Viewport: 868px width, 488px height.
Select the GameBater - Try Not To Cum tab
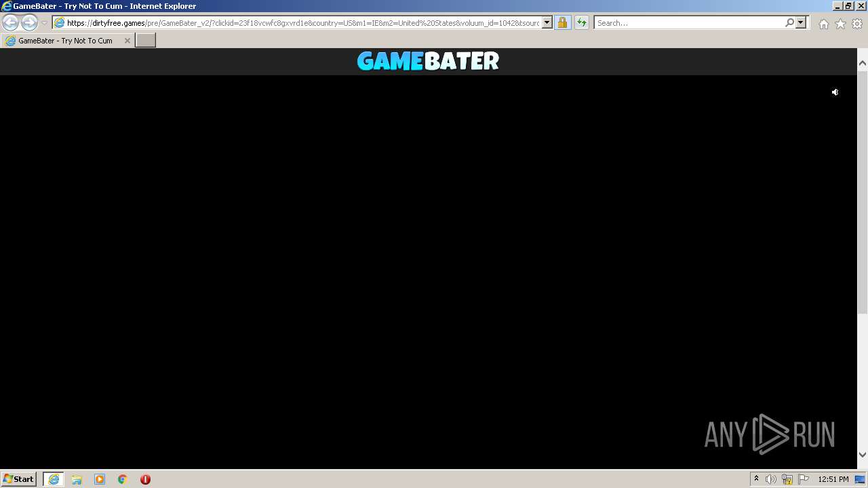[65, 41]
